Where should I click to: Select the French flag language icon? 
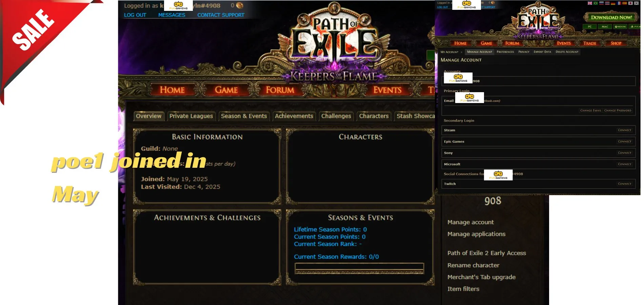(619, 3)
